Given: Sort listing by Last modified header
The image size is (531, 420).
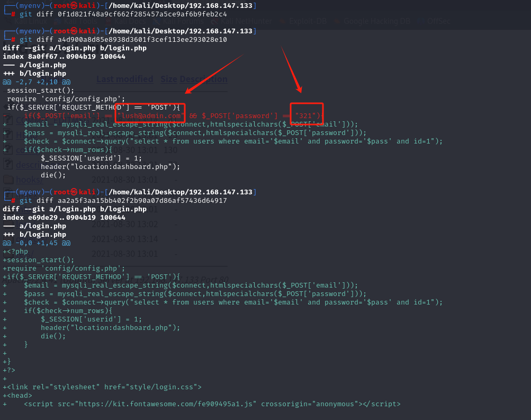Looking at the screenshot, I should [x=125, y=79].
